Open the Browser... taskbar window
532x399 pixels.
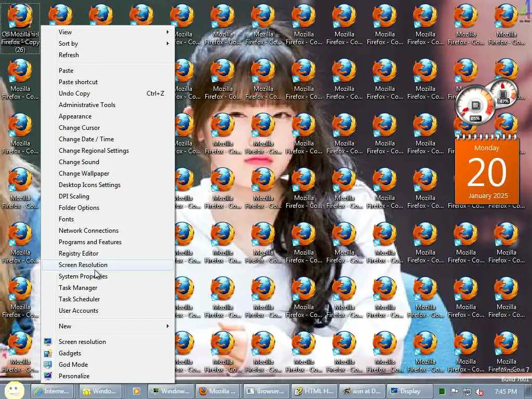tap(267, 391)
